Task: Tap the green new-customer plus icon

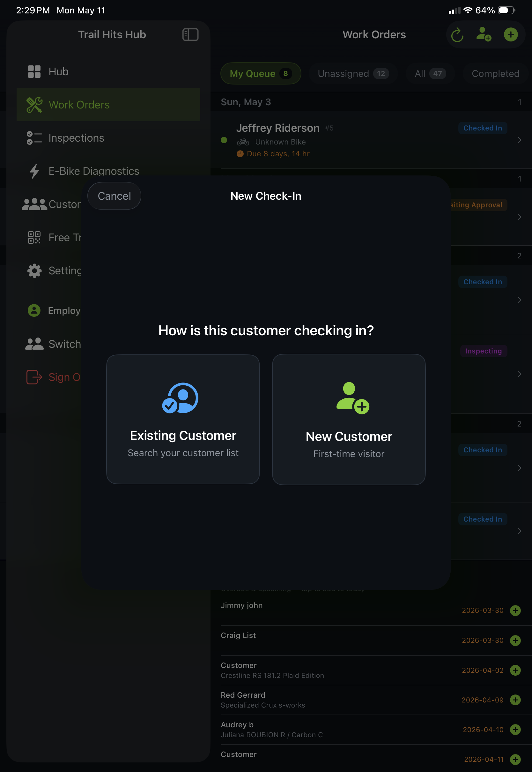Action: click(x=353, y=398)
